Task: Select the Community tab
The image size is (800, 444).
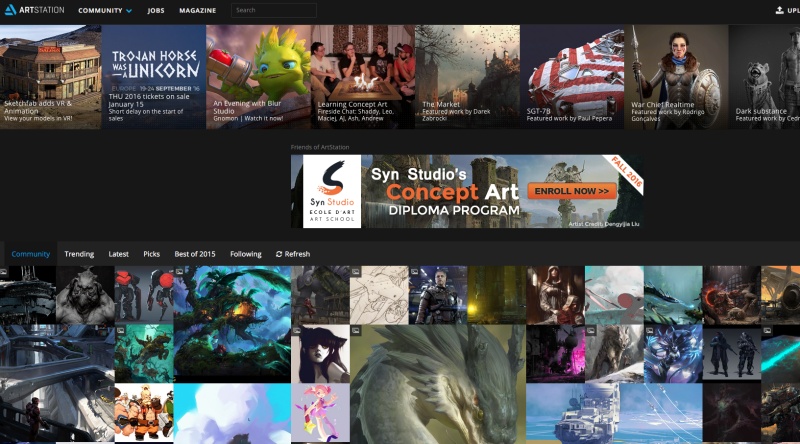Action: [x=31, y=254]
